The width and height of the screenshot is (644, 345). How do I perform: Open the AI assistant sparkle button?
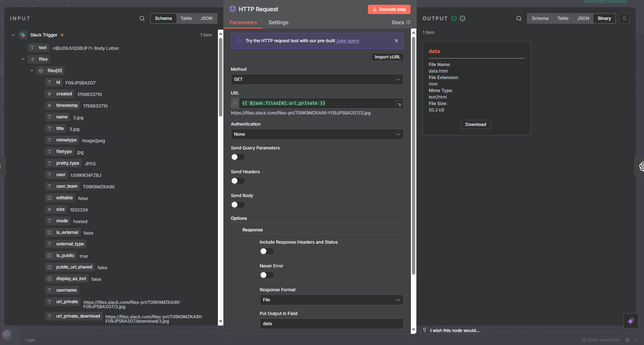pos(631,321)
